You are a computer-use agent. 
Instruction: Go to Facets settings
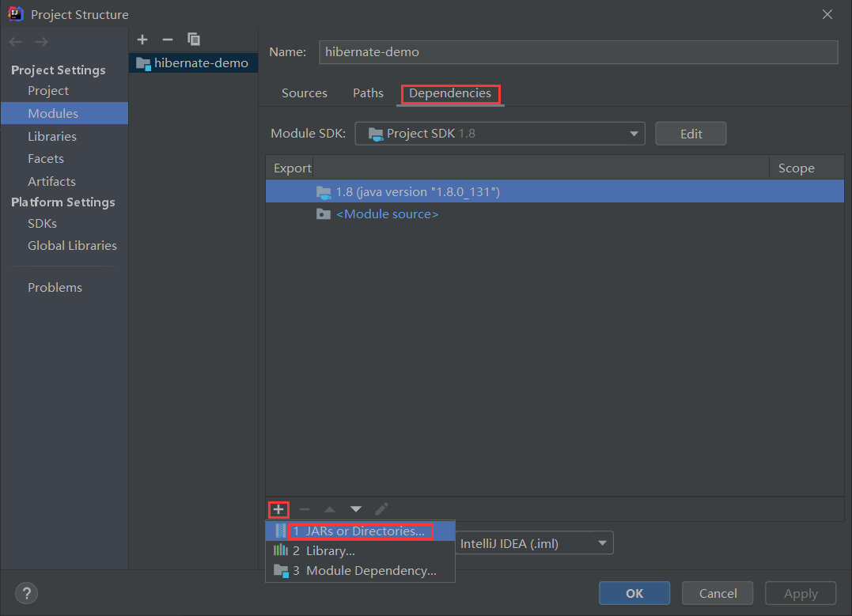tap(46, 159)
